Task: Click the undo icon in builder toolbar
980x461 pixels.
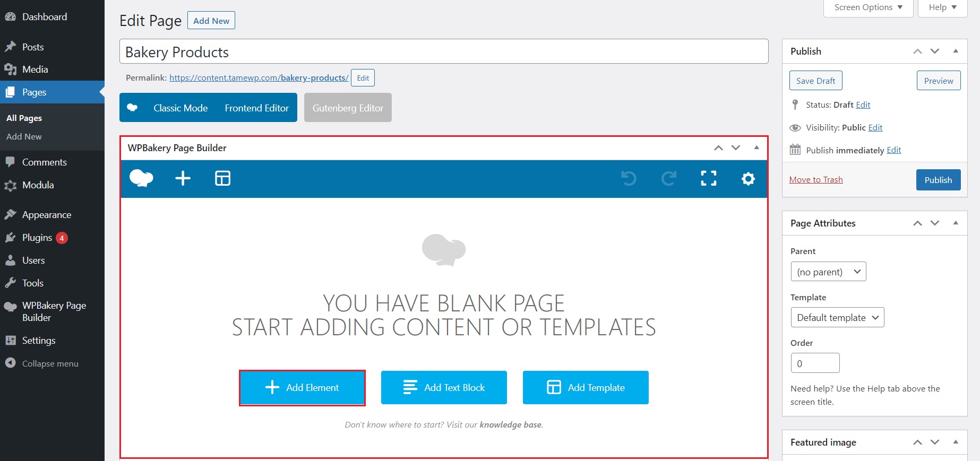Action: tap(629, 178)
